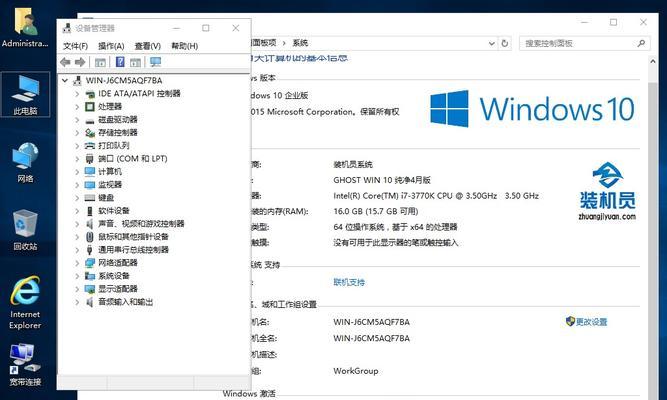The width and height of the screenshot is (667, 400).
Task: Select the 网络适配器 label text
Action: 118,263
